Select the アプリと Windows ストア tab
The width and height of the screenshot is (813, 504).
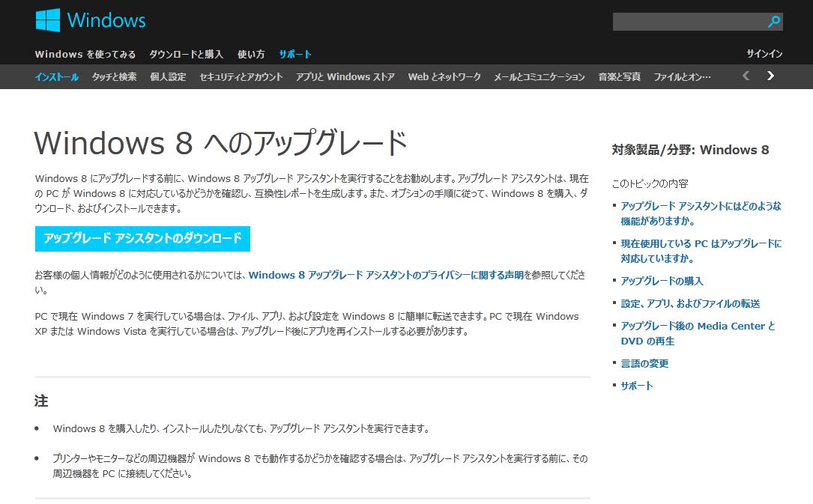345,76
